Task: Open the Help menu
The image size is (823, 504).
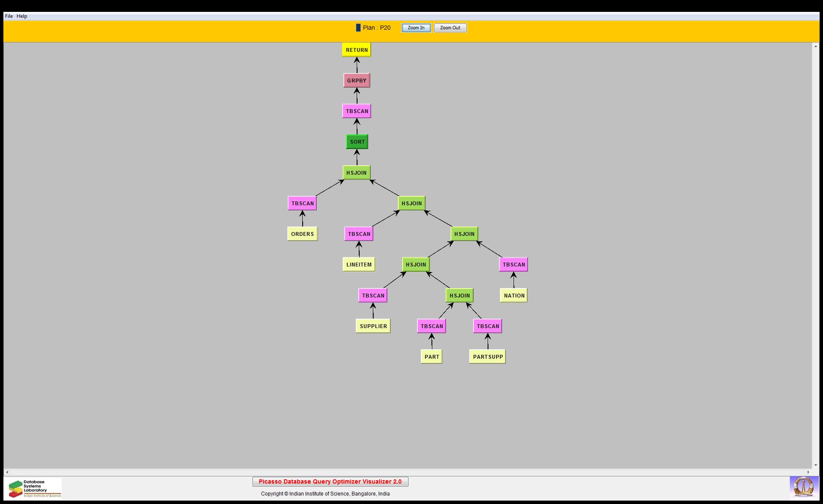Action: (22, 16)
